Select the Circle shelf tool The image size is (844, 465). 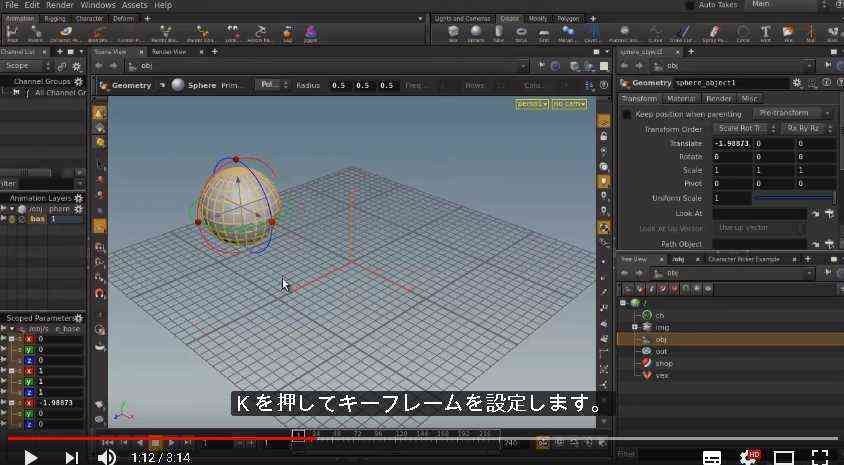(743, 33)
